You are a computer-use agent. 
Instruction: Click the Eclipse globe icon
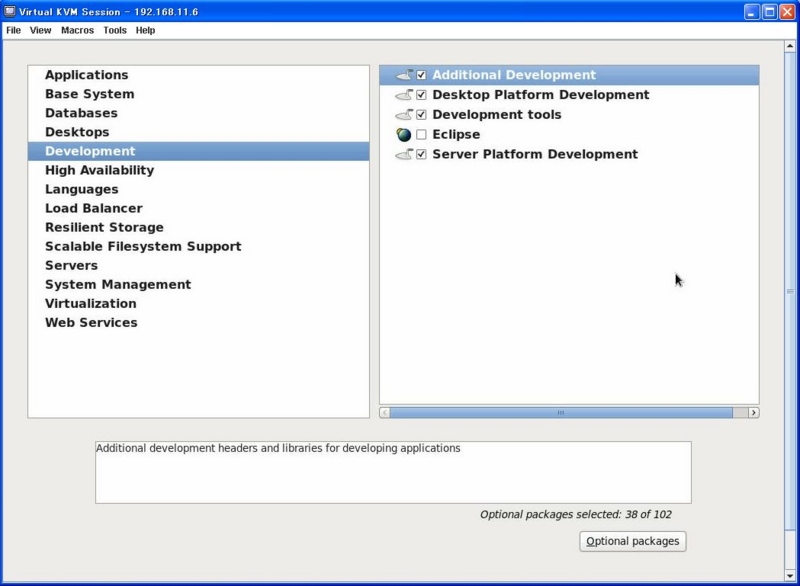(x=404, y=135)
